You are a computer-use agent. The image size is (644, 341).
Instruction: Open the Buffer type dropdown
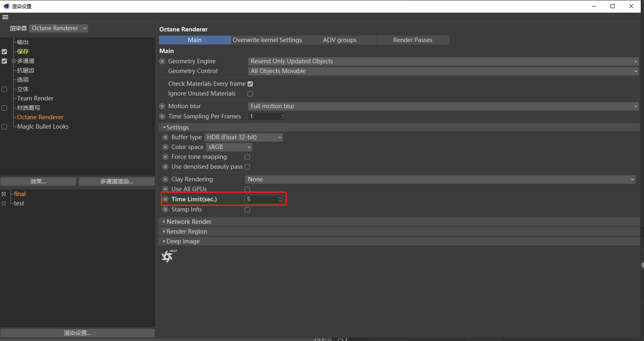[244, 137]
